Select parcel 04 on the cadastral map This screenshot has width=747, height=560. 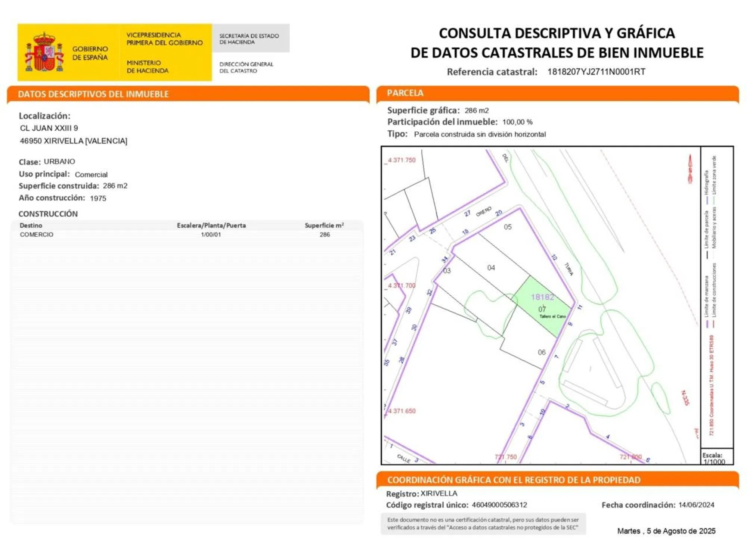pos(491,268)
